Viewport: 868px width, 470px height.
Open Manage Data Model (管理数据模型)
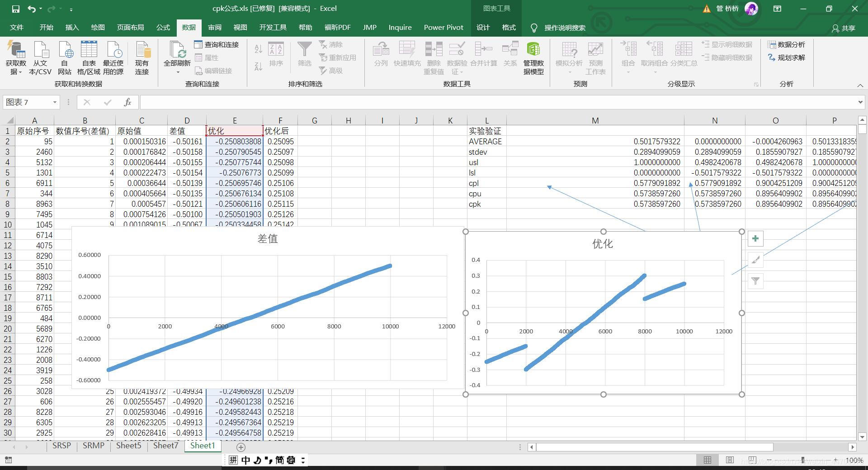pos(533,58)
